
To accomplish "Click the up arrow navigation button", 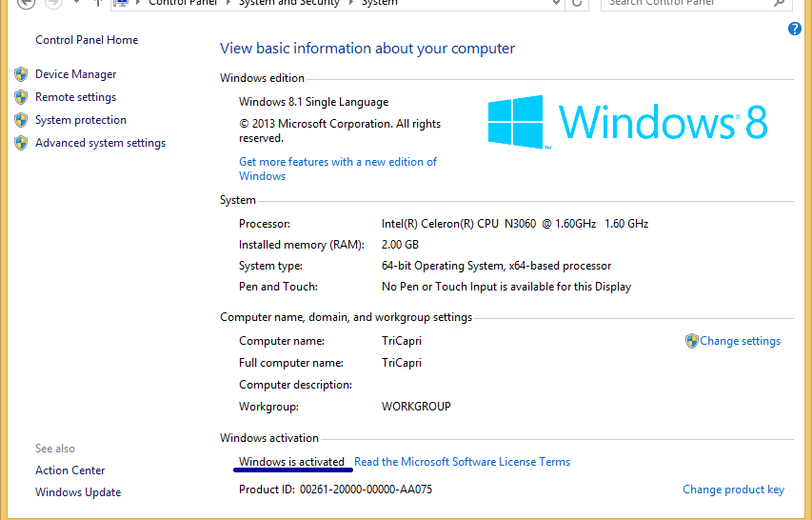I will pyautogui.click(x=97, y=3).
